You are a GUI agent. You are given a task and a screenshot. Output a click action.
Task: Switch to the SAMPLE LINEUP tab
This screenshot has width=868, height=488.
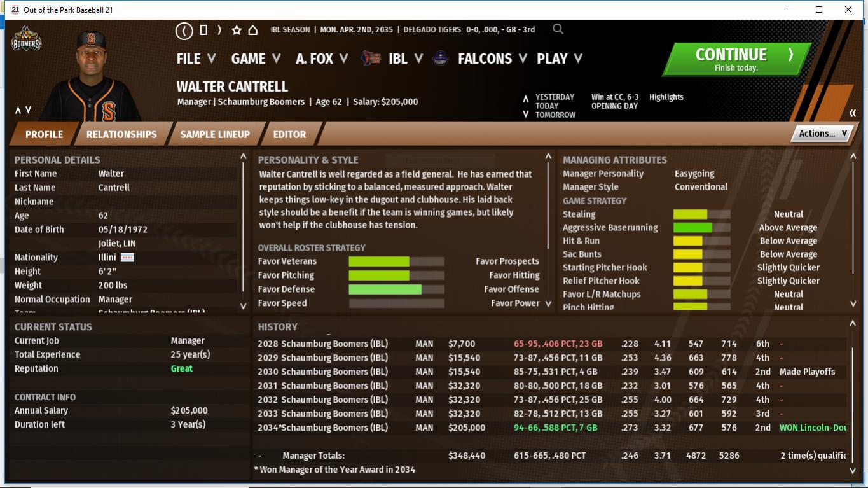(x=215, y=134)
